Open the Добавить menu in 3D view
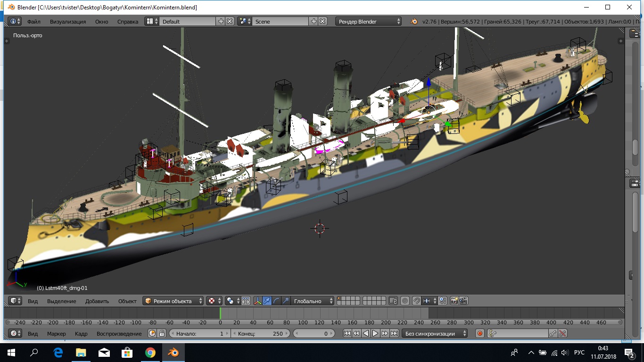The image size is (644, 362). coord(97,301)
